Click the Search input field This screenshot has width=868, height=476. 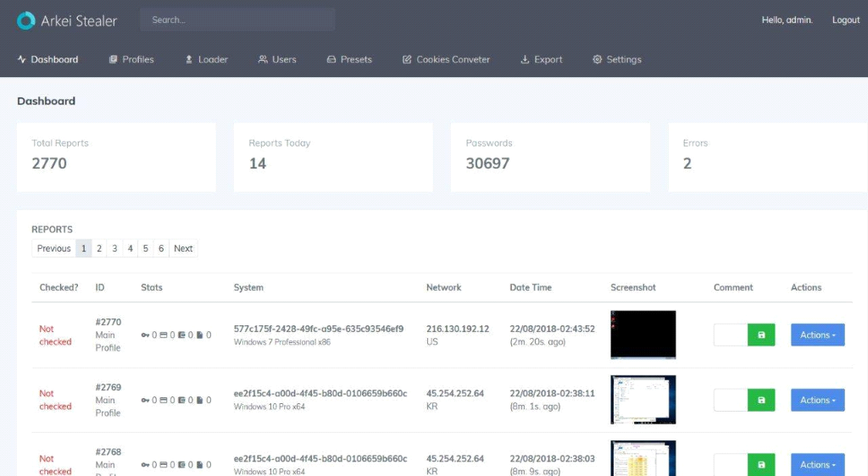click(237, 19)
